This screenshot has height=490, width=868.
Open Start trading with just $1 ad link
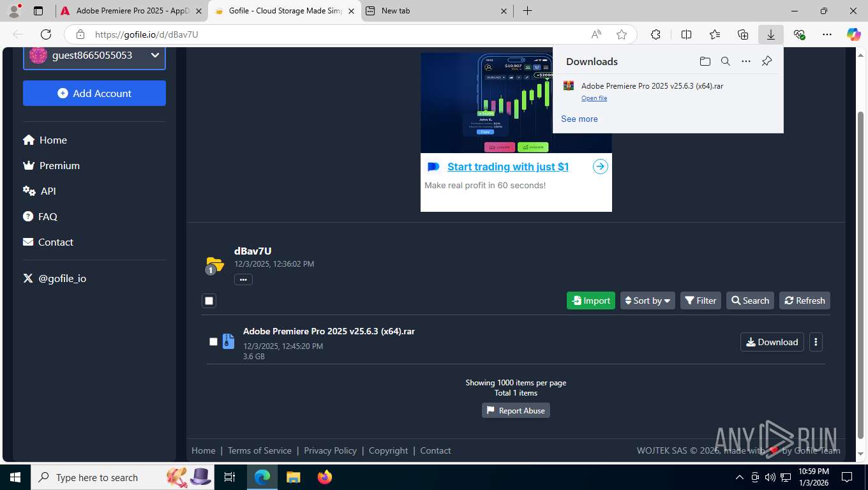pyautogui.click(x=508, y=167)
